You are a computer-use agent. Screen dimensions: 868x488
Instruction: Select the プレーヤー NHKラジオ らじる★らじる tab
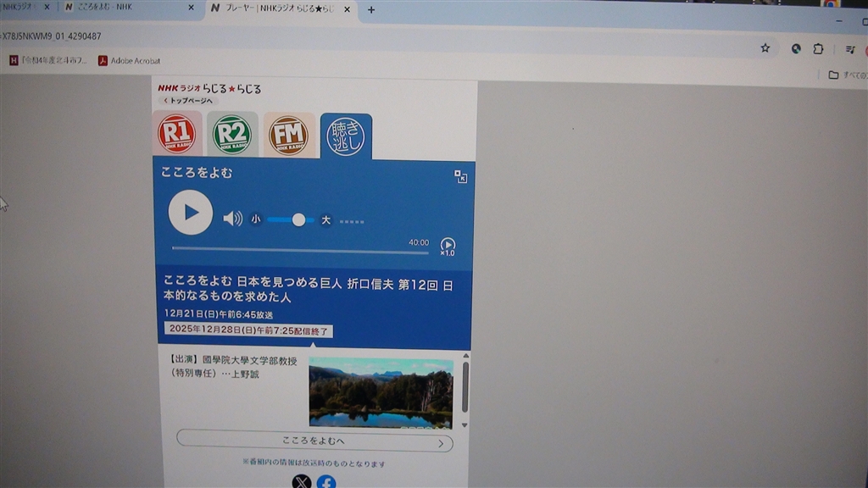coord(275,8)
